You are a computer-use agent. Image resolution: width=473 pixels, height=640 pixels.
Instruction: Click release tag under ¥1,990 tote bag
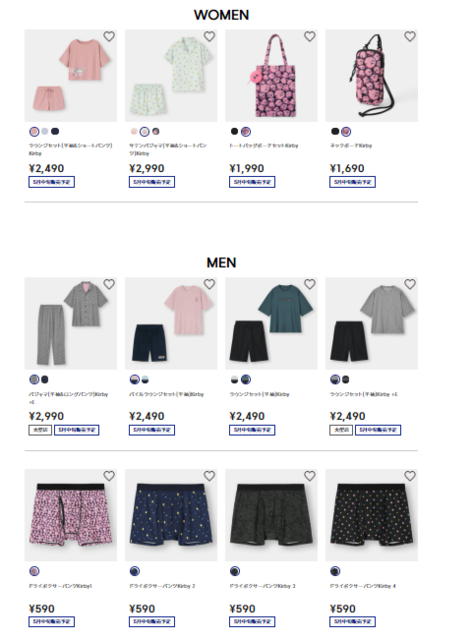coord(252,182)
